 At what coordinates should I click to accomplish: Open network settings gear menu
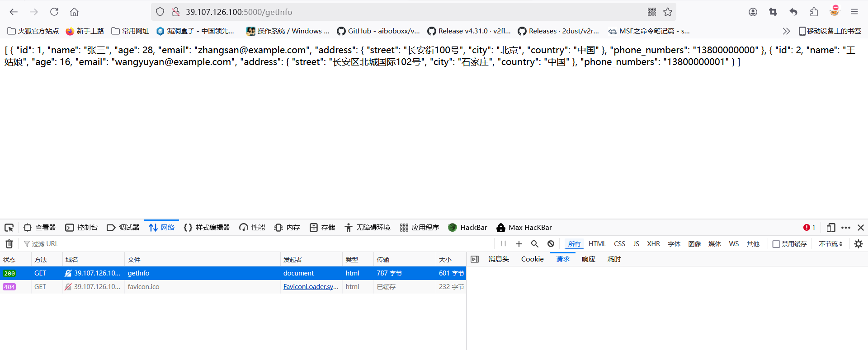pos(859,244)
